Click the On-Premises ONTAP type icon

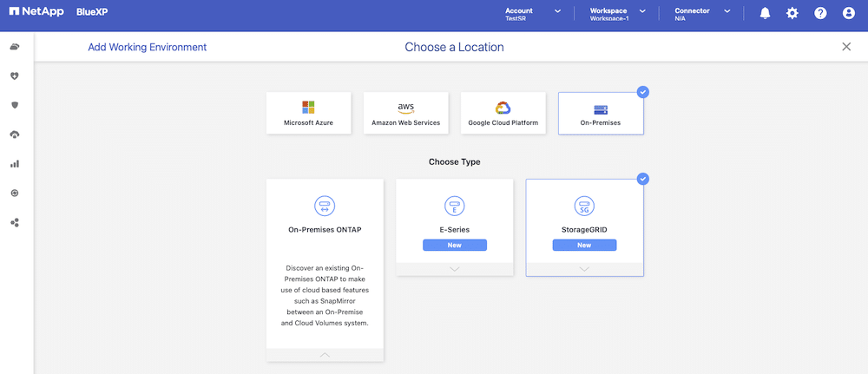click(325, 207)
